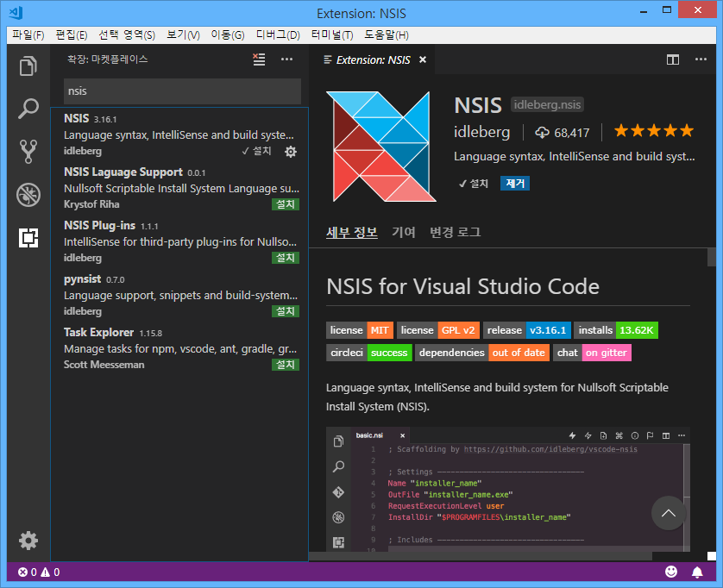
Task: Focus the extension search box containing nsis
Action: (182, 91)
